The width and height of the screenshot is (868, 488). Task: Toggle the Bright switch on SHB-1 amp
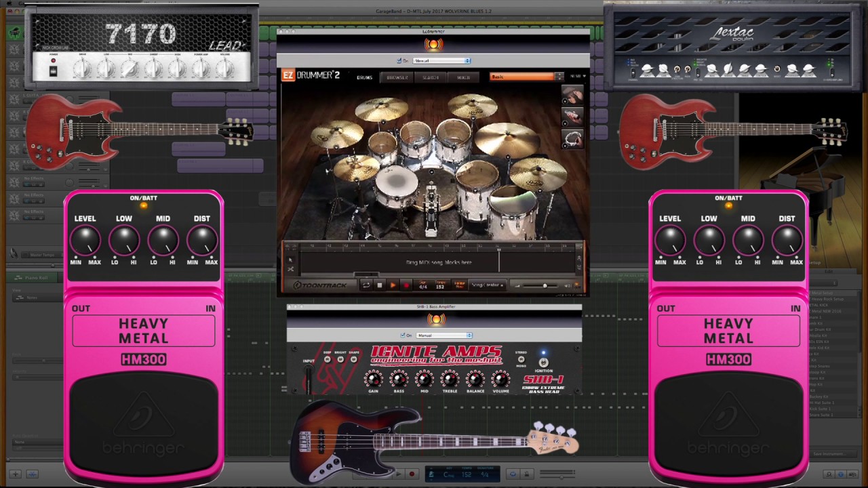coord(340,360)
